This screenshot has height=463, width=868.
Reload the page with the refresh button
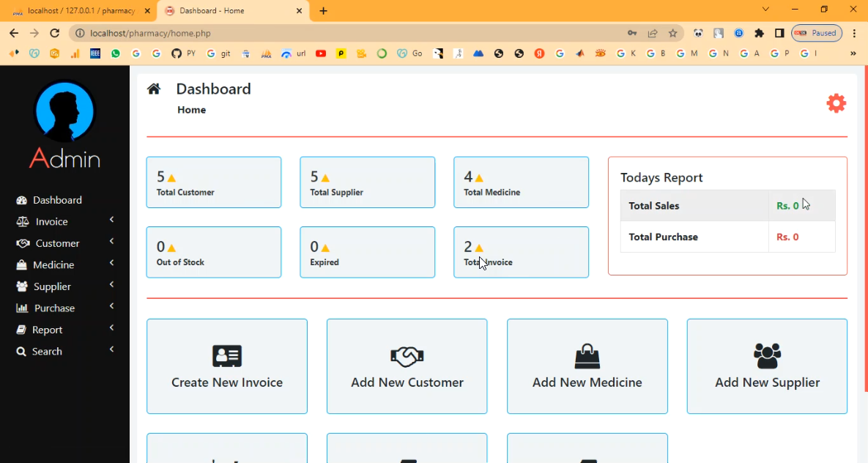coord(54,33)
